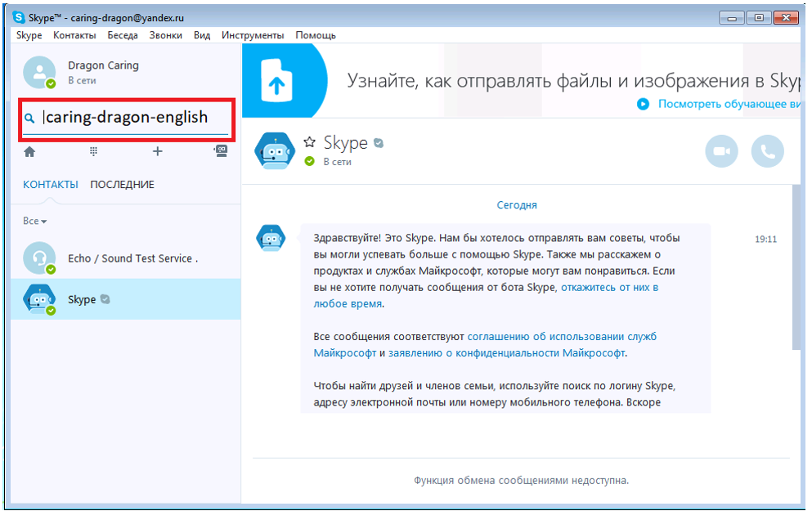This screenshot has width=812, height=511.
Task: Open the Skype menu
Action: (29, 35)
